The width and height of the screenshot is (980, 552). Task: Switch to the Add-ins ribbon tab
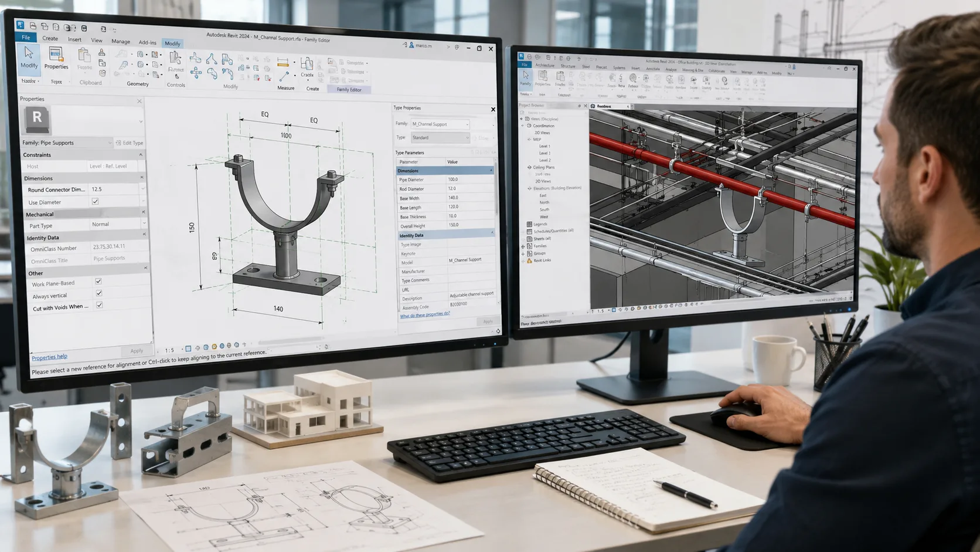pyautogui.click(x=147, y=42)
